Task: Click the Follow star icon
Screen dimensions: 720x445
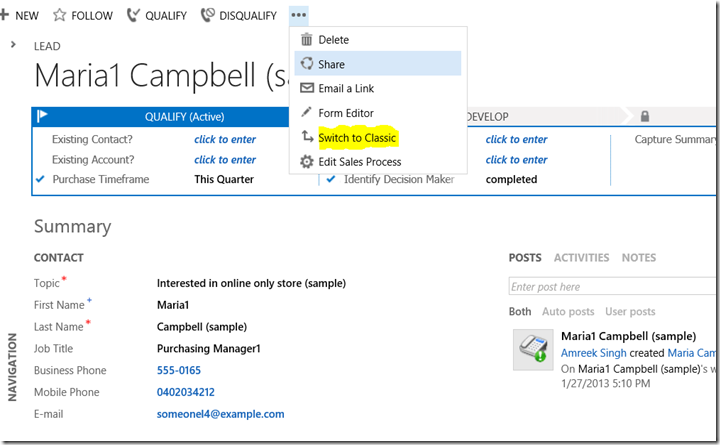Action: tap(59, 16)
